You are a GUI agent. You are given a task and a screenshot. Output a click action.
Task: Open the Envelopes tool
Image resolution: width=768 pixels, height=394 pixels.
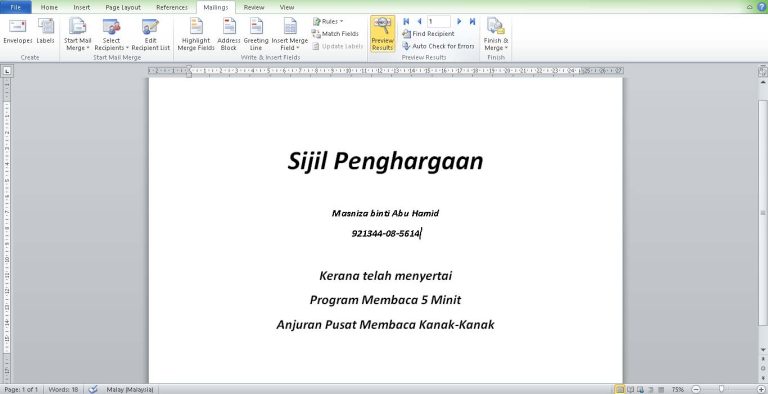18,32
